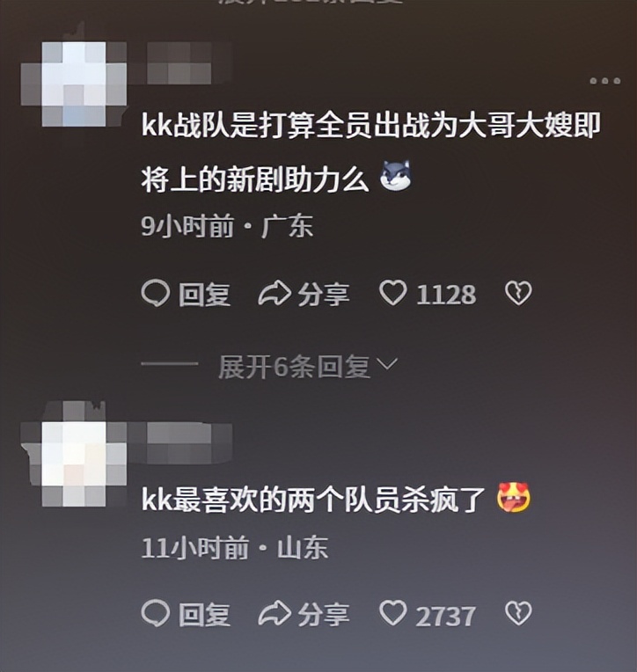The height and width of the screenshot is (672, 637).
Task: Click 回复 under the kk最喜欢 comment
Action: [204, 615]
